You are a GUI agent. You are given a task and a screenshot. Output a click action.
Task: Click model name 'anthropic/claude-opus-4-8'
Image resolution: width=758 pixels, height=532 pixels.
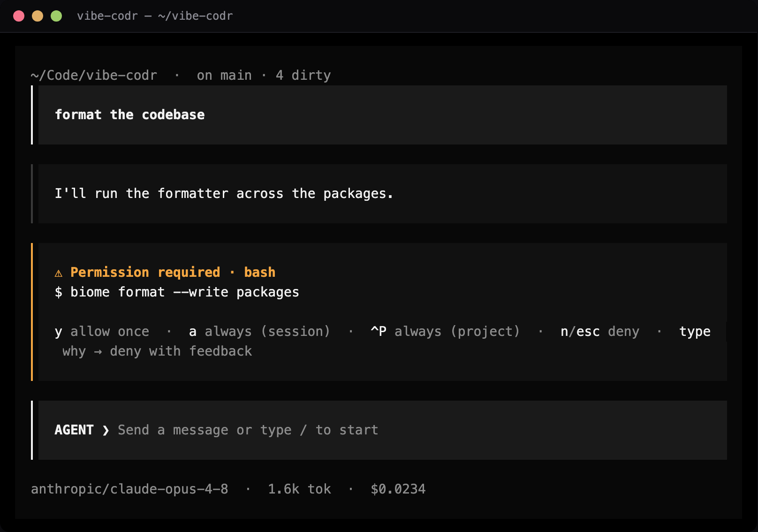click(x=129, y=489)
